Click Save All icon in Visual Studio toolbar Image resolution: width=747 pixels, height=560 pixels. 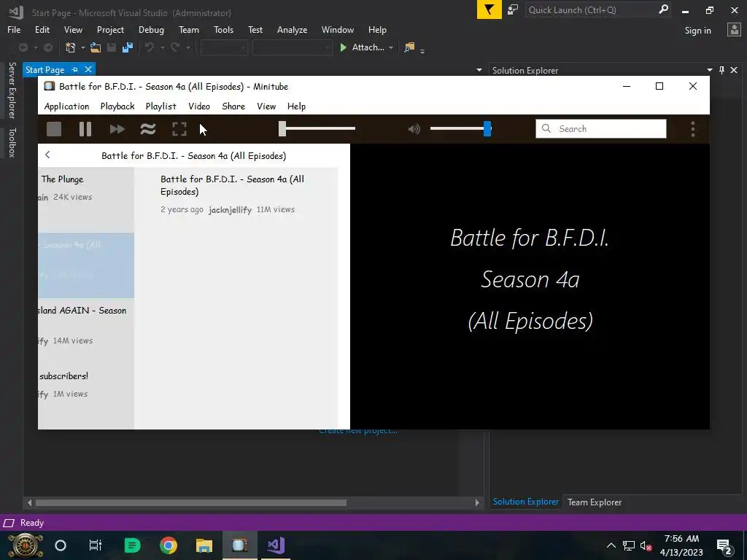[128, 47]
